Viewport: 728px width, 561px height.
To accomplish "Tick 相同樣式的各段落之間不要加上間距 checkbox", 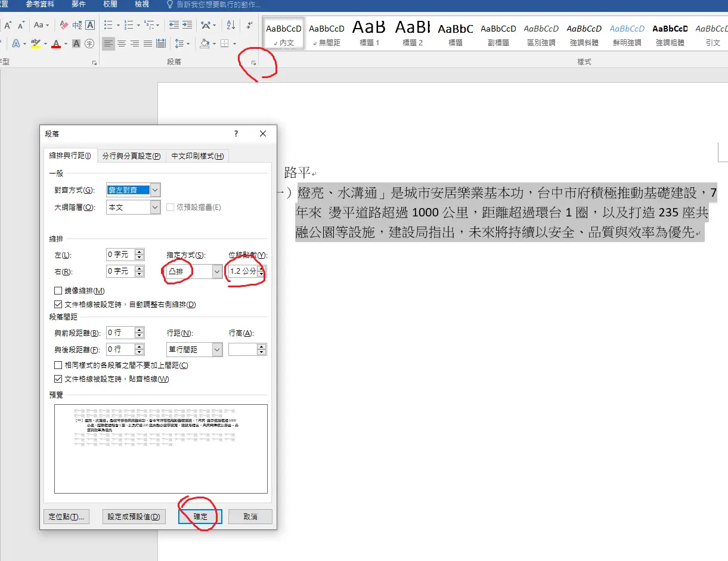I will [x=58, y=365].
